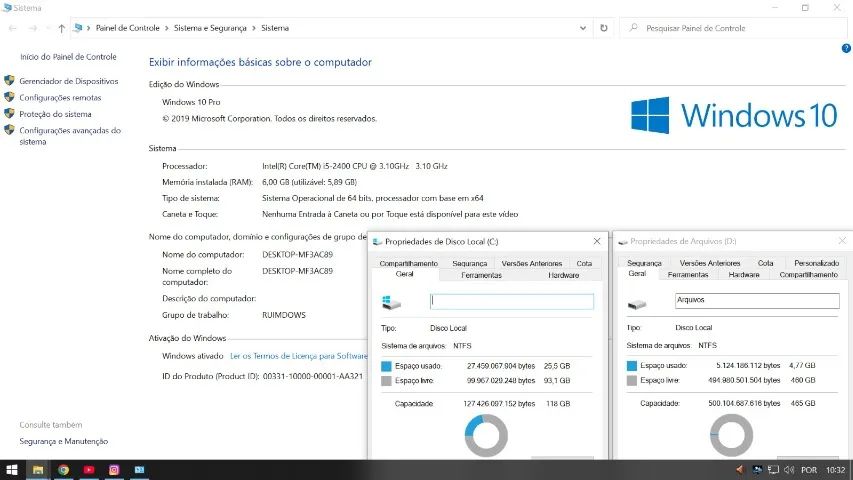The image size is (853, 480).
Task: Click shield icon beside Proteção do sistema
Action: coord(9,113)
